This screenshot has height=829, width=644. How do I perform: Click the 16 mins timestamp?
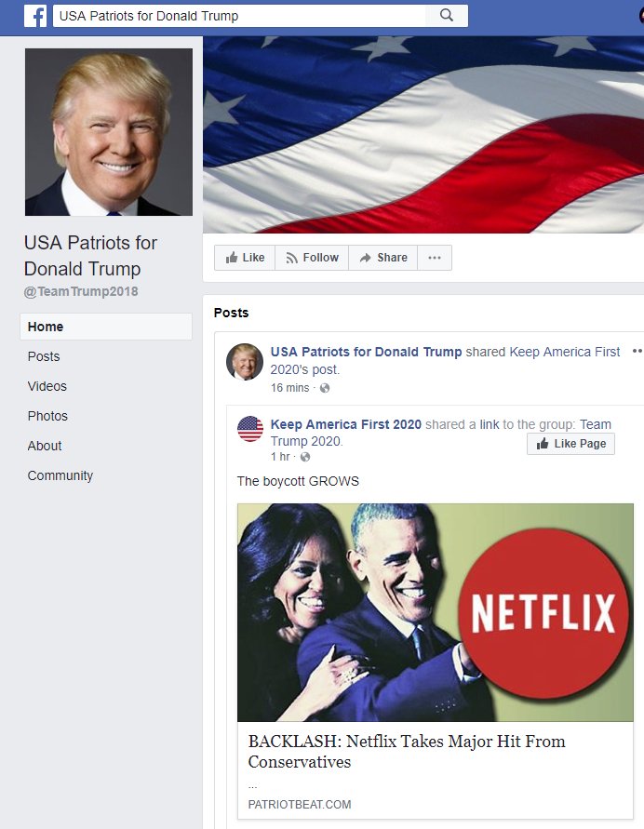[289, 388]
